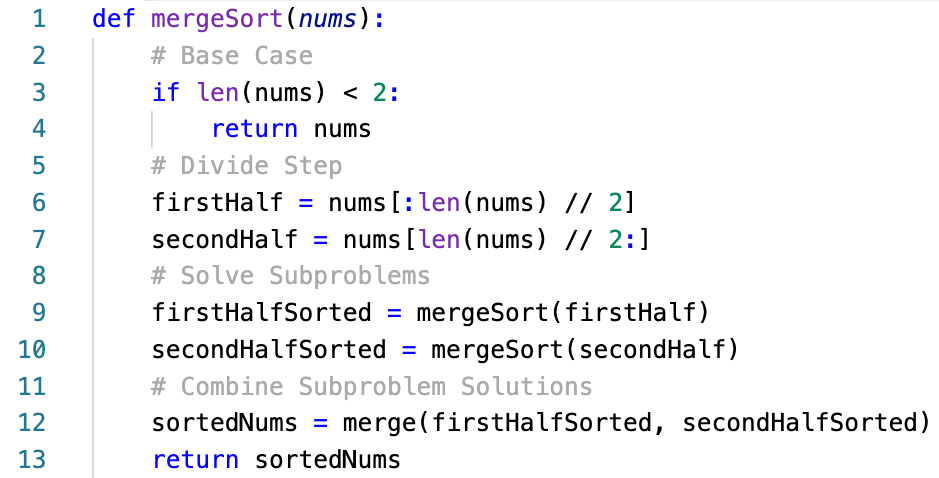Click the '# Solve Subproblems' comment
This screenshot has height=478, width=939.
[x=290, y=276]
